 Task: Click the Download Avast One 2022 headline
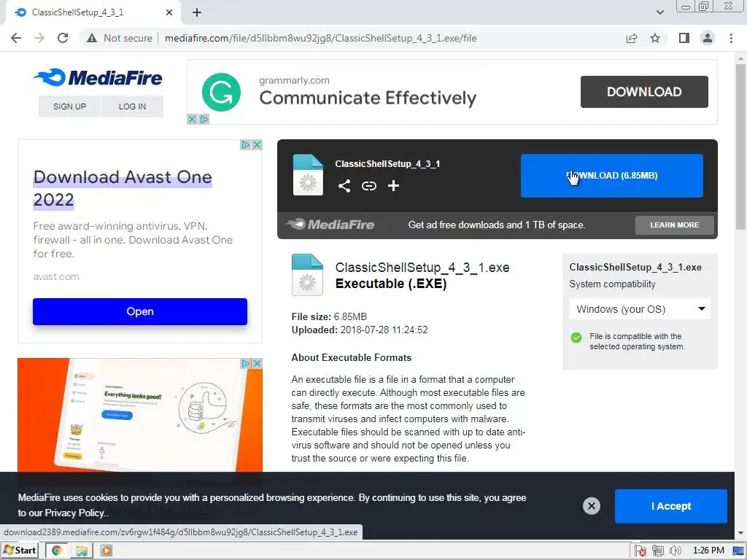pos(123,188)
